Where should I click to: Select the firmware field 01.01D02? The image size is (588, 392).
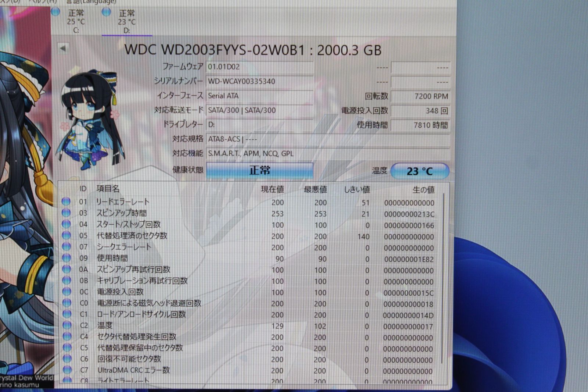tap(259, 67)
